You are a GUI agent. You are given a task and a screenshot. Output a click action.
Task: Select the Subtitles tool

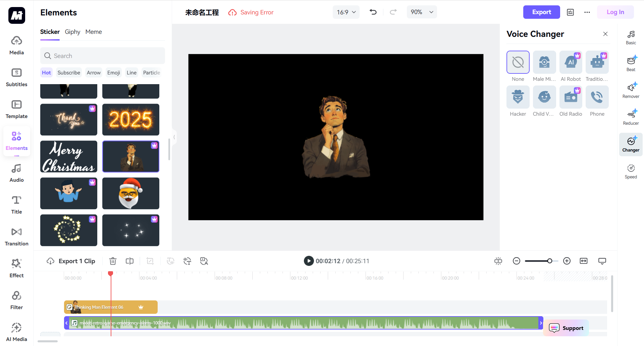16,77
